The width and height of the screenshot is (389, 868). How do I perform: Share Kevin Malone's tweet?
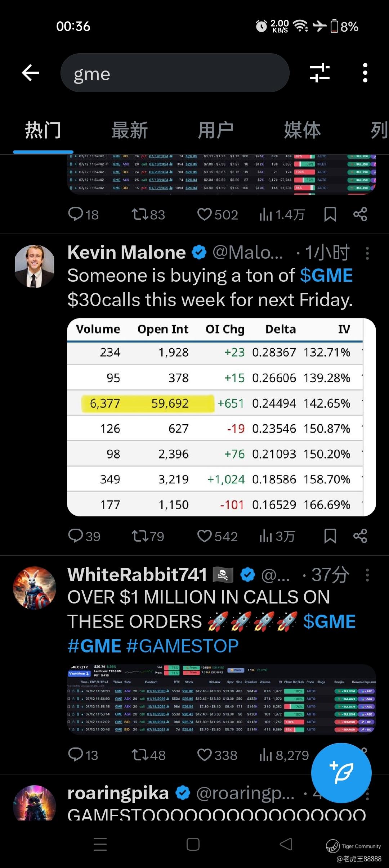point(360,536)
